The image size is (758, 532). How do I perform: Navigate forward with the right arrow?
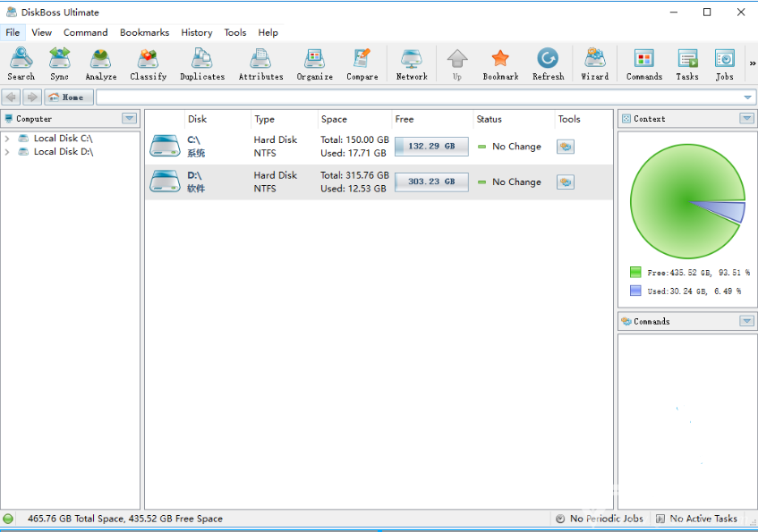(32, 97)
